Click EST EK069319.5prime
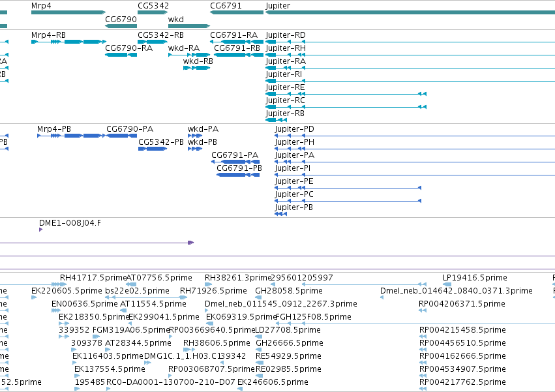 click(x=241, y=317)
